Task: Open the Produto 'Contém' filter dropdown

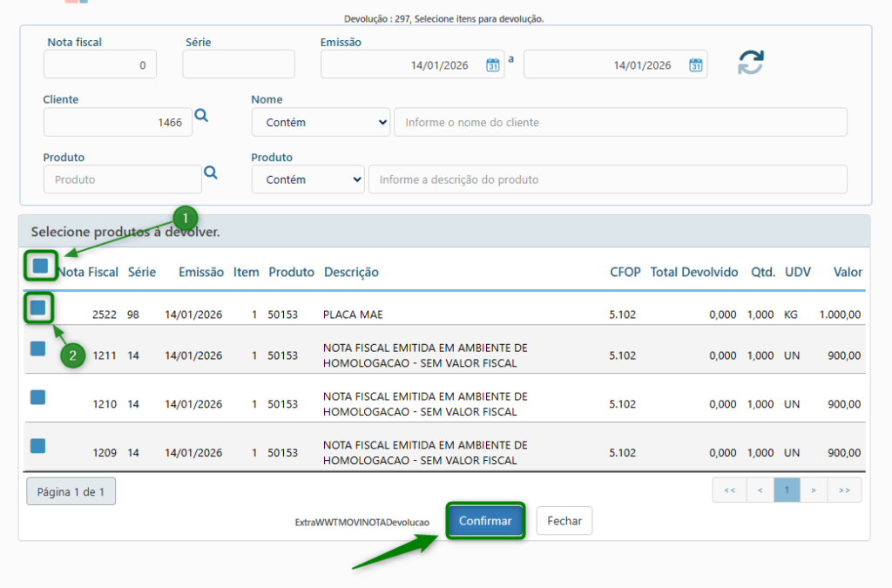Action: tap(307, 179)
